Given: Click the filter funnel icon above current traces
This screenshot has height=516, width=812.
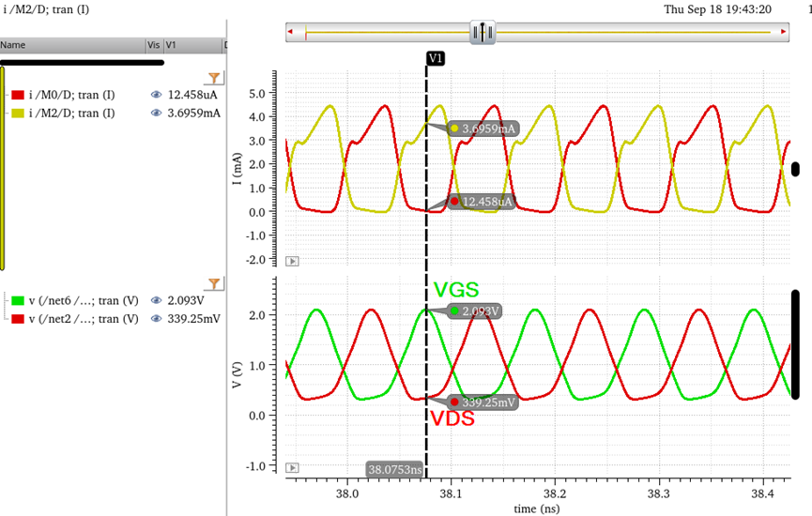Looking at the screenshot, I should tap(214, 78).
